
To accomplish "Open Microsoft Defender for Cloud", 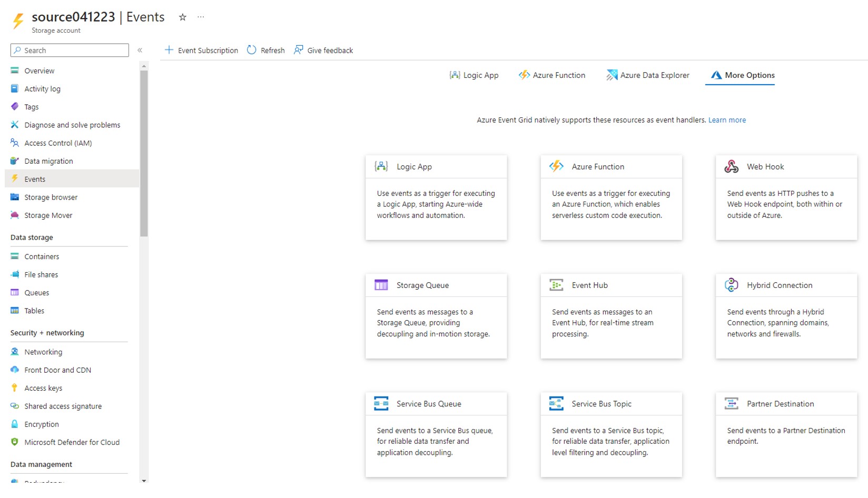I will click(x=72, y=443).
